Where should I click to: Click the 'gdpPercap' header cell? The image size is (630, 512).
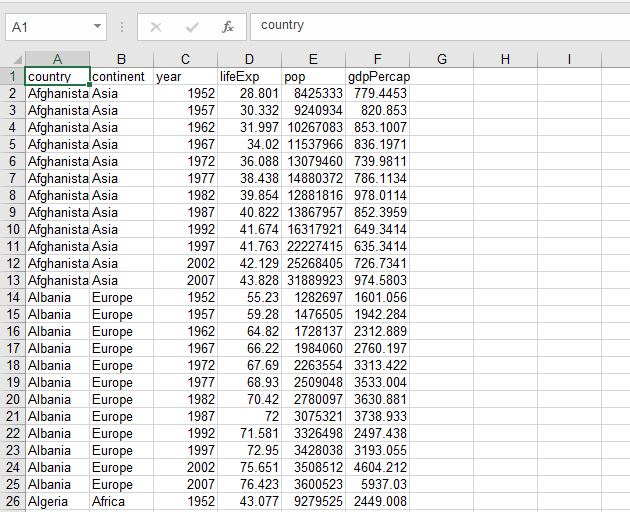[377, 76]
